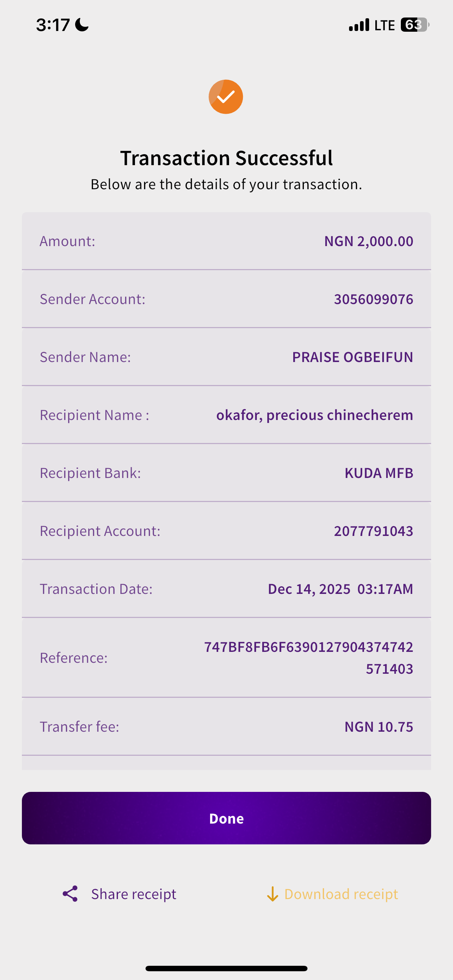Image resolution: width=453 pixels, height=980 pixels.
Task: Tap sender account number 3056099076
Action: pyautogui.click(x=373, y=299)
